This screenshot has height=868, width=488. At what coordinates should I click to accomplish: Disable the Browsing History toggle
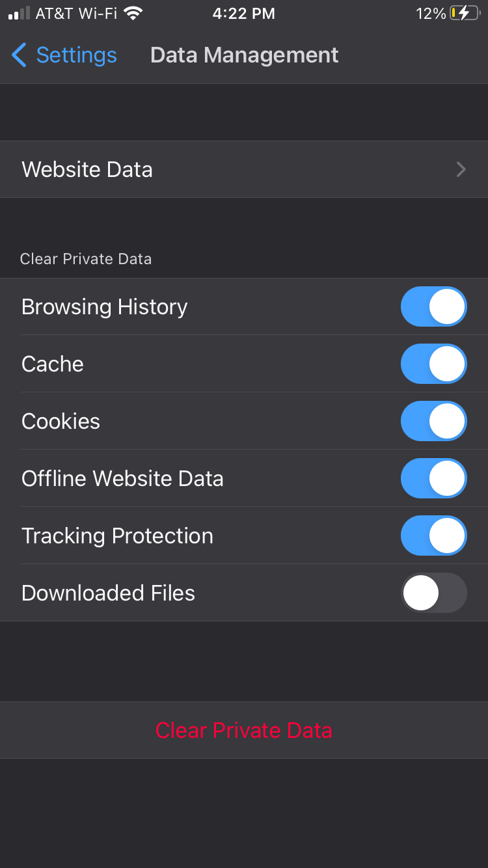coord(433,306)
